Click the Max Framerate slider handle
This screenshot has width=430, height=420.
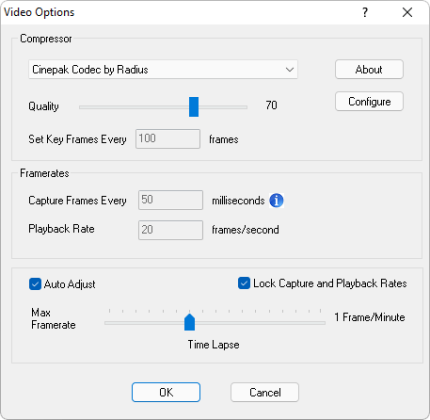189,322
